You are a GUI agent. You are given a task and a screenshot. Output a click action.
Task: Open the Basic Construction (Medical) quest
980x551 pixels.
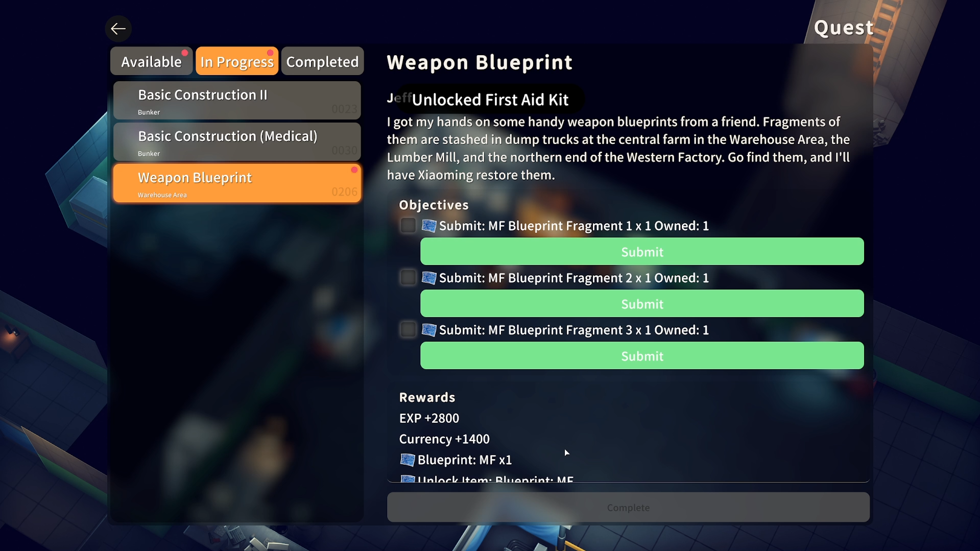pyautogui.click(x=237, y=142)
